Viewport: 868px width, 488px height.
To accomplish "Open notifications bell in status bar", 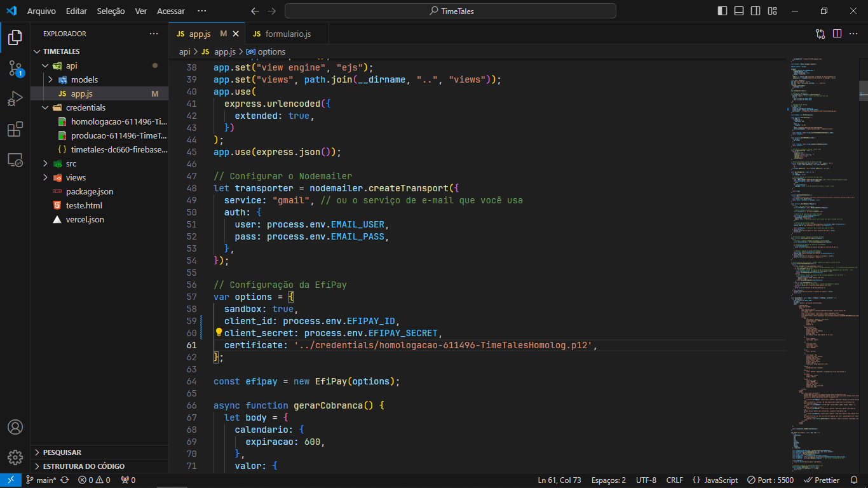I will tap(855, 480).
